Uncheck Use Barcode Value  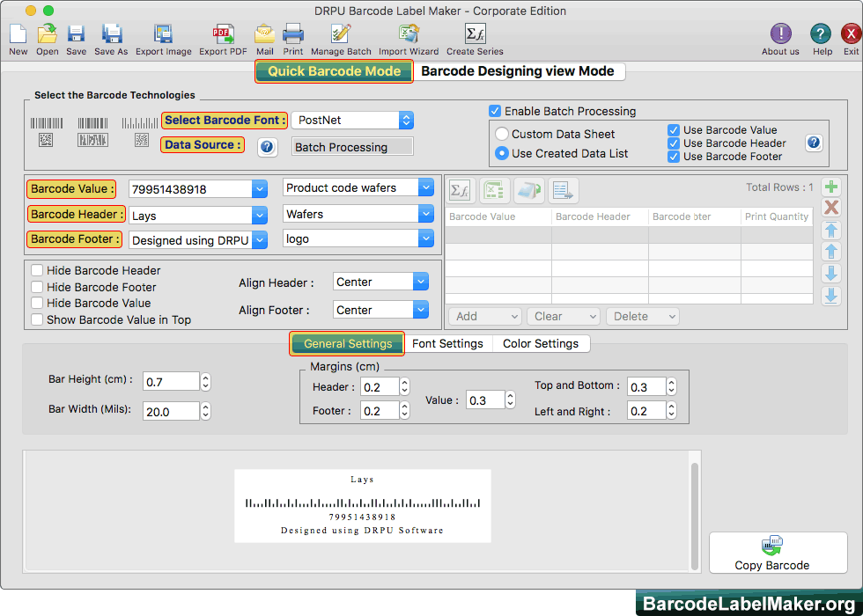pos(673,130)
